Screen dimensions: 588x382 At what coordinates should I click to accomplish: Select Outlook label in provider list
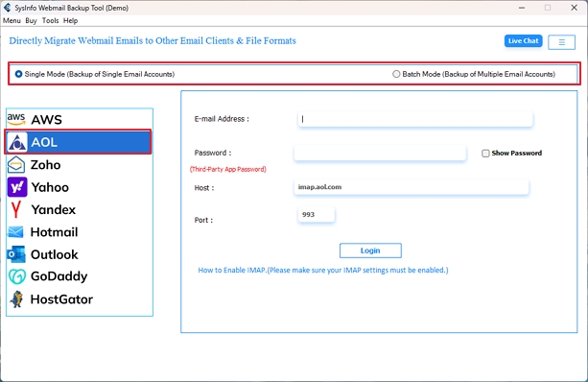pos(55,254)
